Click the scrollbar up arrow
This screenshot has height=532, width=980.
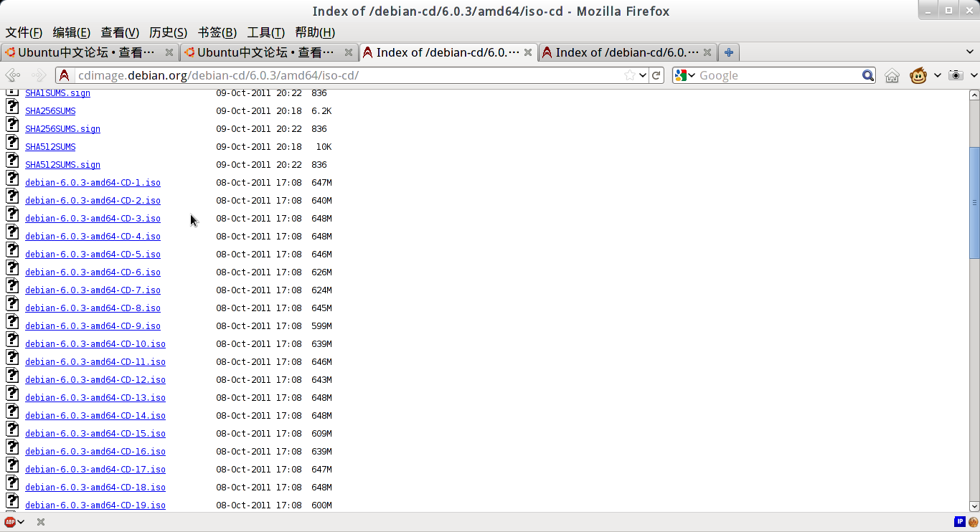[x=974, y=95]
